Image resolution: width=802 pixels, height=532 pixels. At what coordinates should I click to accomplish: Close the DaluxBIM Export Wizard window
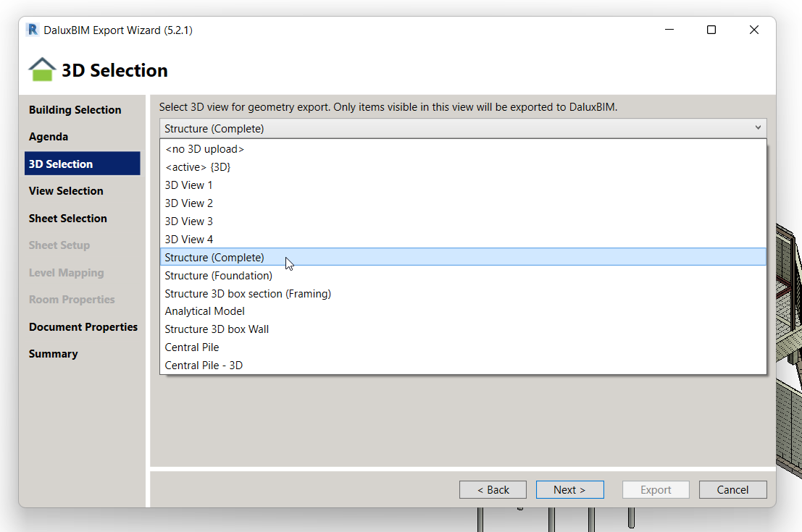pos(754,30)
